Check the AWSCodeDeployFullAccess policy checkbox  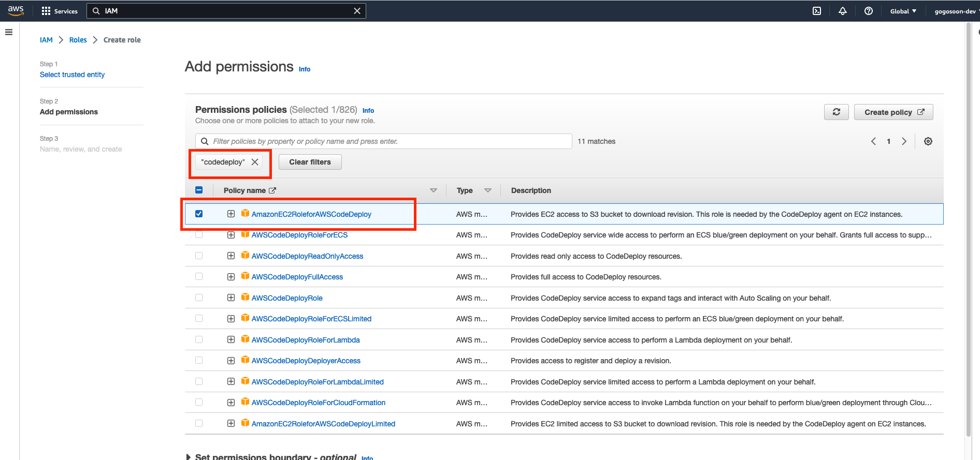click(199, 277)
